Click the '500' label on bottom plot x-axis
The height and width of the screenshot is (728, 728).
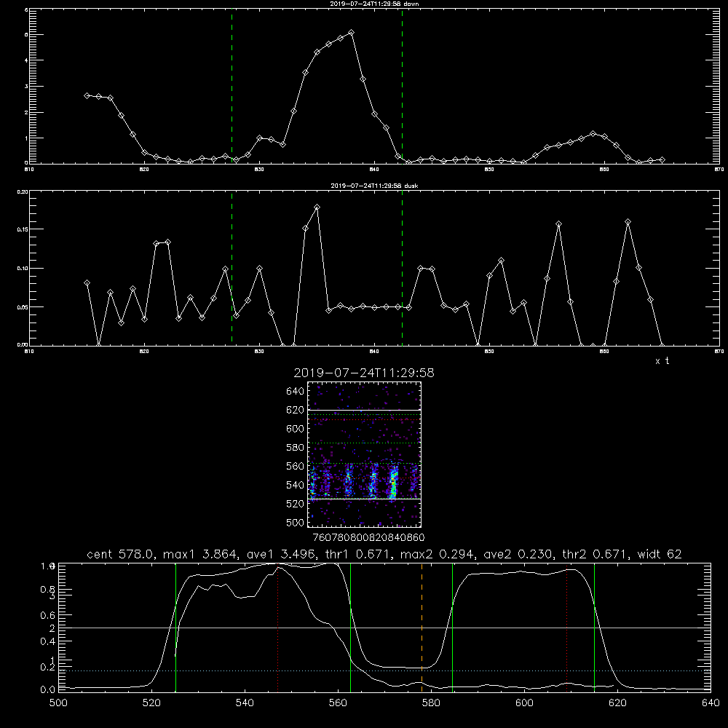coord(58,703)
